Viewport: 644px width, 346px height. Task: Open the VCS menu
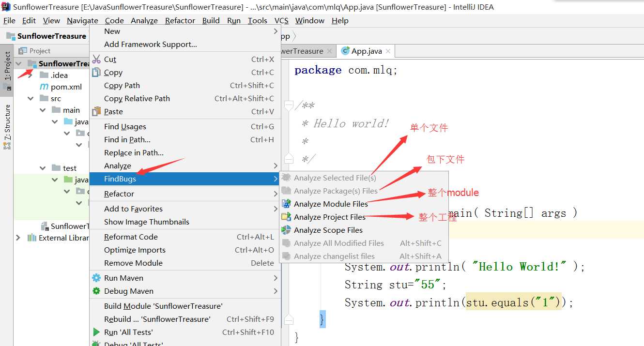281,20
